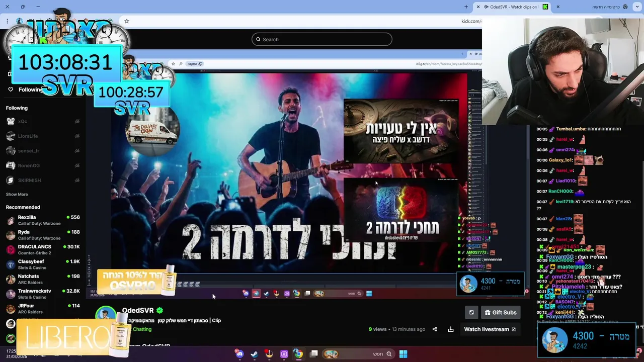Click the 13 minutes ago timestamp
The width and height of the screenshot is (644, 362).
pyautogui.click(x=408, y=329)
